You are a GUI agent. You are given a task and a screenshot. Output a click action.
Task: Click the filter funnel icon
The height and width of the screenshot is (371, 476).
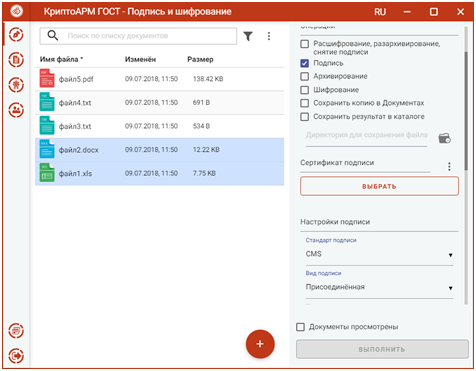(248, 36)
